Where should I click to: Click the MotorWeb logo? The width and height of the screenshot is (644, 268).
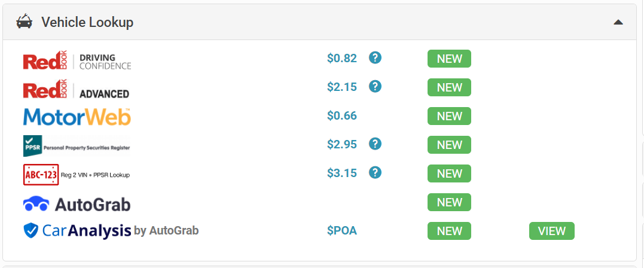coord(77,117)
